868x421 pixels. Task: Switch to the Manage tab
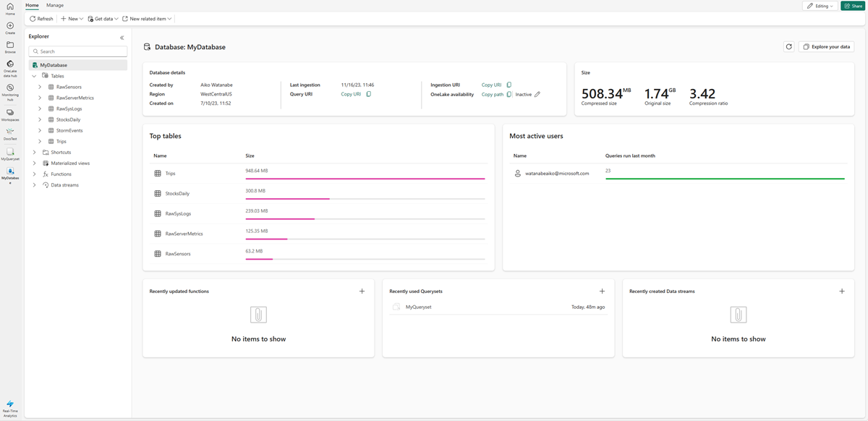(54, 5)
